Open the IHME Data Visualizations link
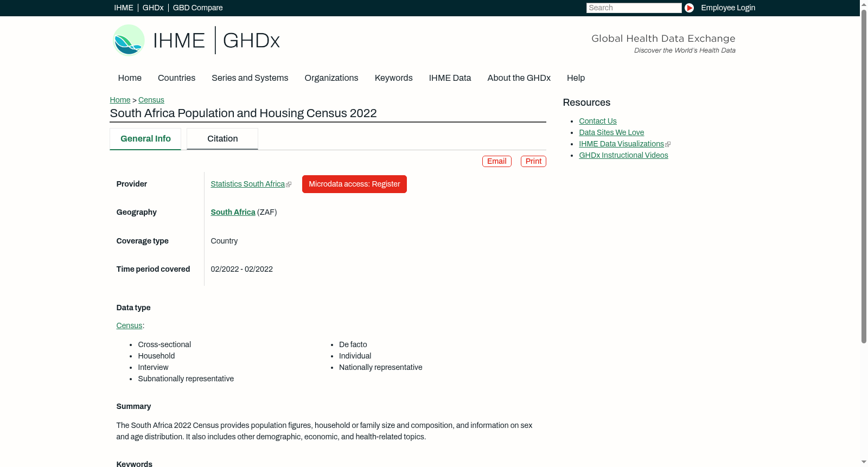The width and height of the screenshot is (868, 467). (621, 144)
